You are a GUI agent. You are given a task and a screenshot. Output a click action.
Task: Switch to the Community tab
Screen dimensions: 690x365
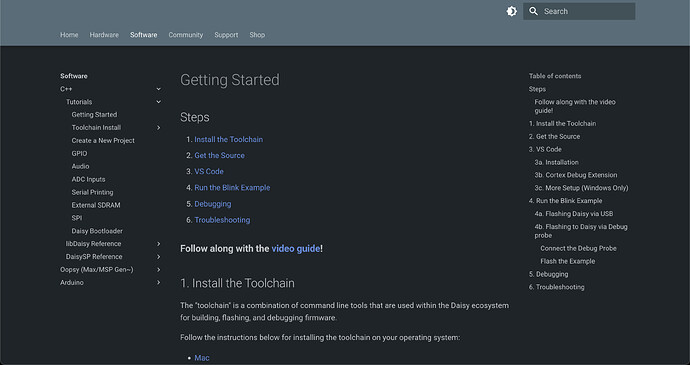point(186,35)
